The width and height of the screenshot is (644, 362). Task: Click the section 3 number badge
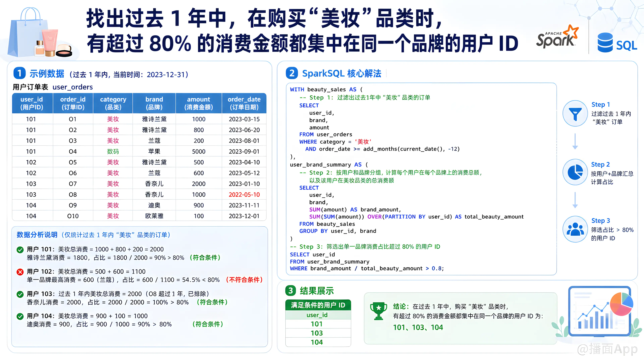(290, 291)
